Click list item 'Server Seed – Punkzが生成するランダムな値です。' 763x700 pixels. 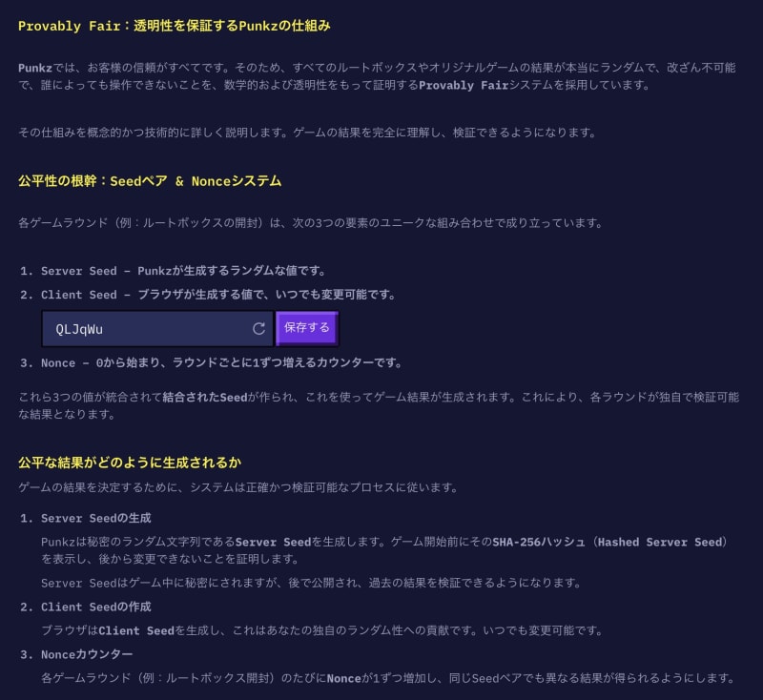point(183,271)
